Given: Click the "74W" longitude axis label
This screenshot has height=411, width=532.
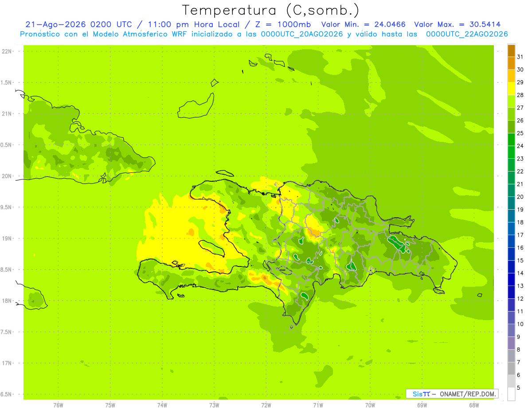Looking at the screenshot, I should [x=162, y=405].
